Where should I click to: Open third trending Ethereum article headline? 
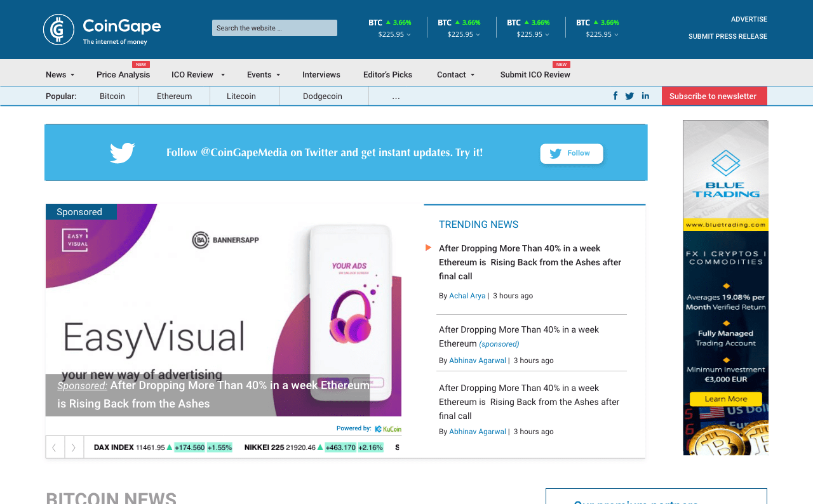[x=529, y=402]
